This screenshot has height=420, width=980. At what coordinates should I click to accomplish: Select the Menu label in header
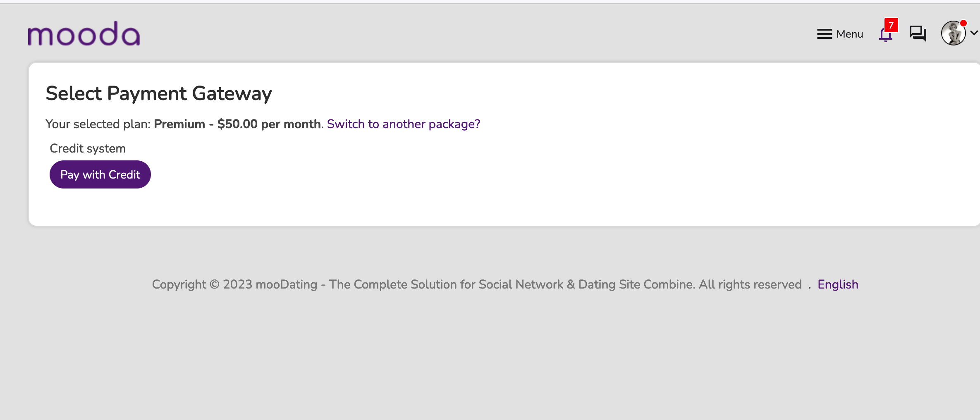(x=850, y=34)
